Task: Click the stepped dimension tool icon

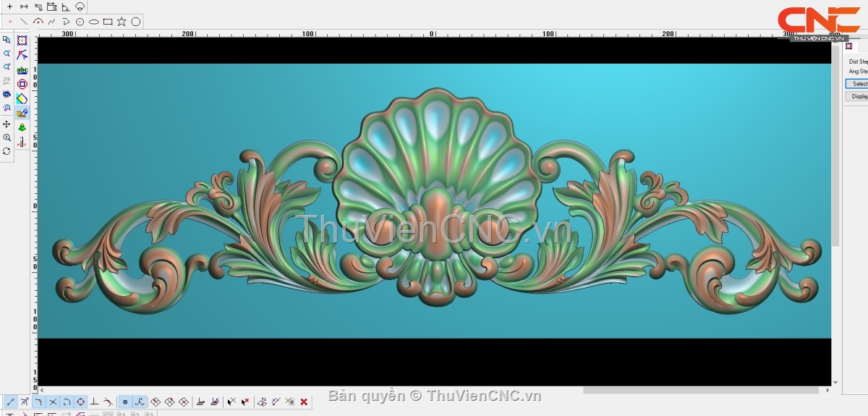Action: (x=38, y=7)
